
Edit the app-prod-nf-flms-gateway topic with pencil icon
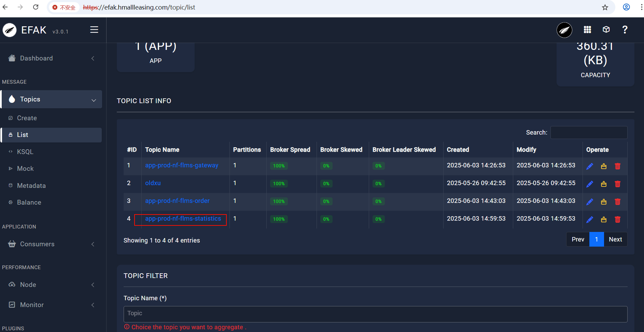pos(589,166)
